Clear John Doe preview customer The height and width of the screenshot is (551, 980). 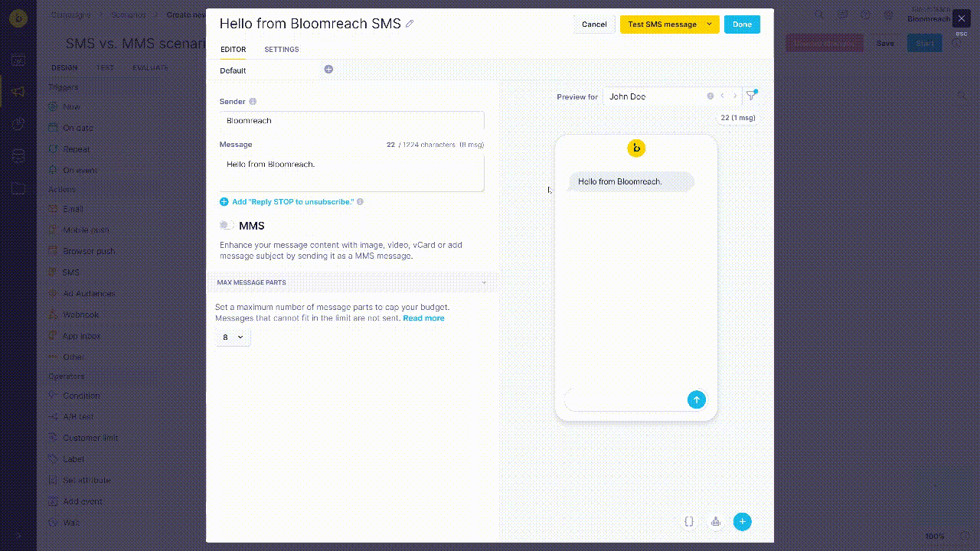[x=710, y=96]
